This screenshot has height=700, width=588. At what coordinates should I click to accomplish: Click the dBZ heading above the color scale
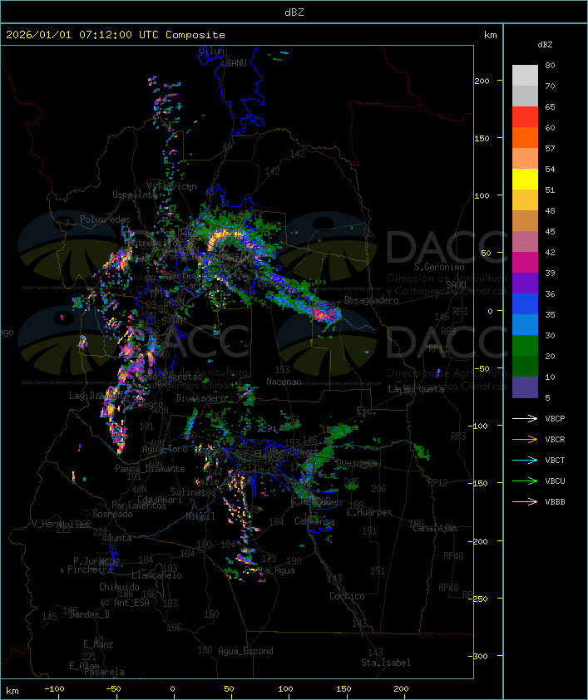click(x=545, y=45)
